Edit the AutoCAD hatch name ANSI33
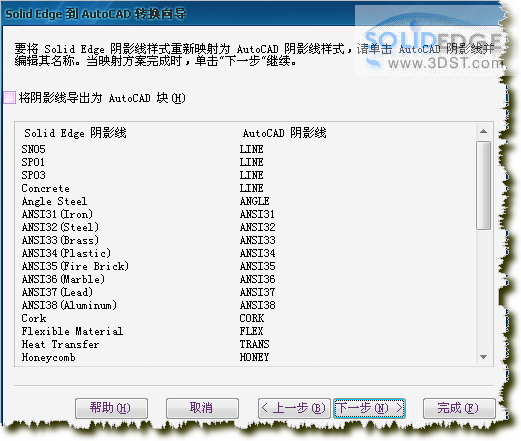The image size is (521, 441). (257, 240)
